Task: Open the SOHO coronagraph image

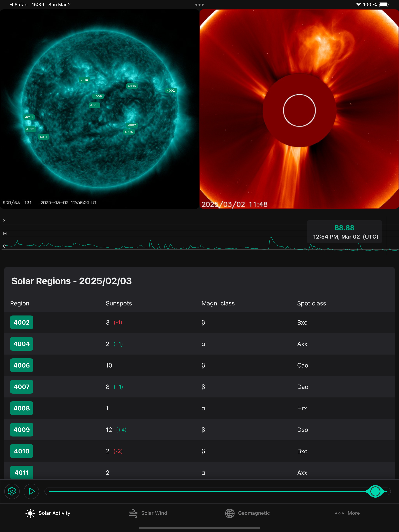Action: coord(299,109)
